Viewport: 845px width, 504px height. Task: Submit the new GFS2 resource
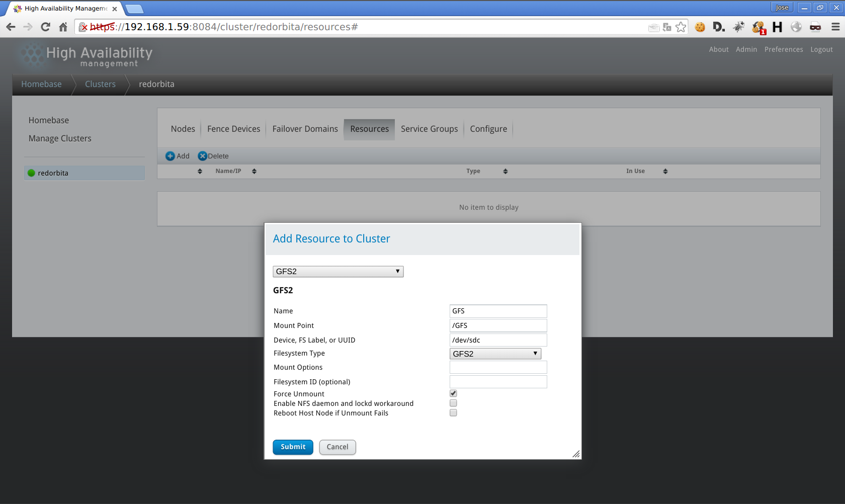coord(293,447)
